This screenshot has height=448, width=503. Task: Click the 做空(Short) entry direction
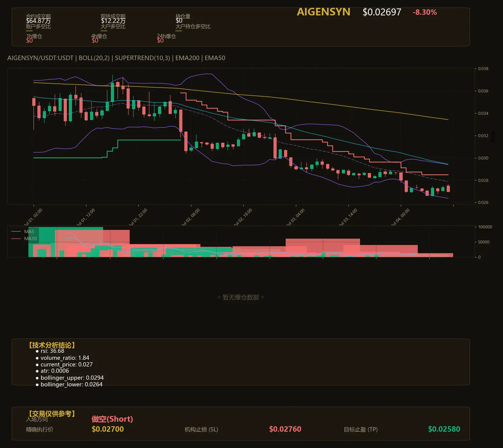[x=112, y=419]
